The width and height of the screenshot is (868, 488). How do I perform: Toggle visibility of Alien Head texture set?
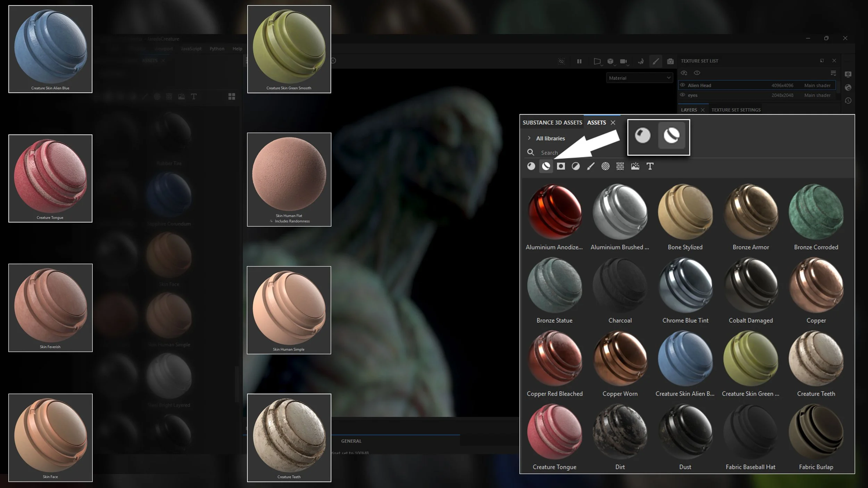click(x=682, y=85)
